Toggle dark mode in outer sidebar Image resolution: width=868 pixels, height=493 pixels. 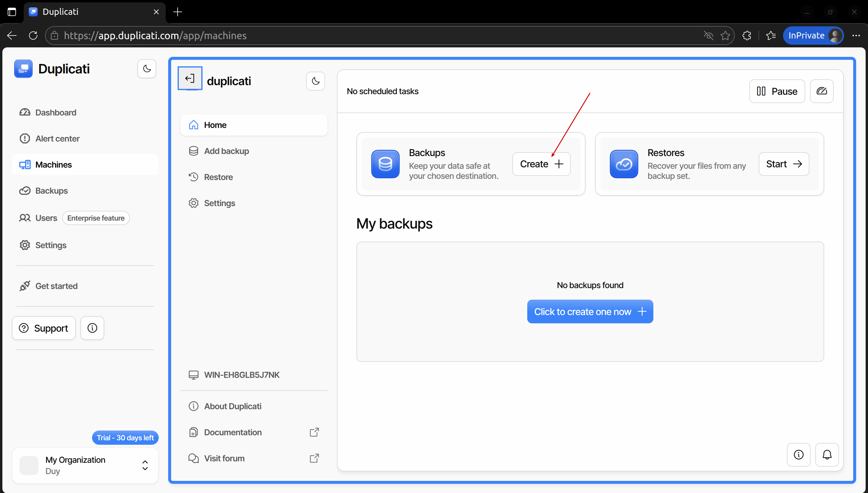(147, 69)
